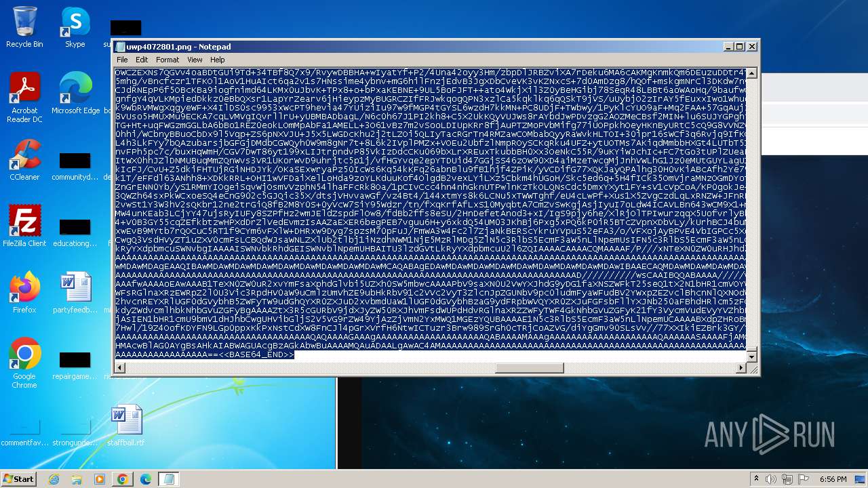Click the horizontal scrollbar right arrow
868x488 pixels.
741,368
